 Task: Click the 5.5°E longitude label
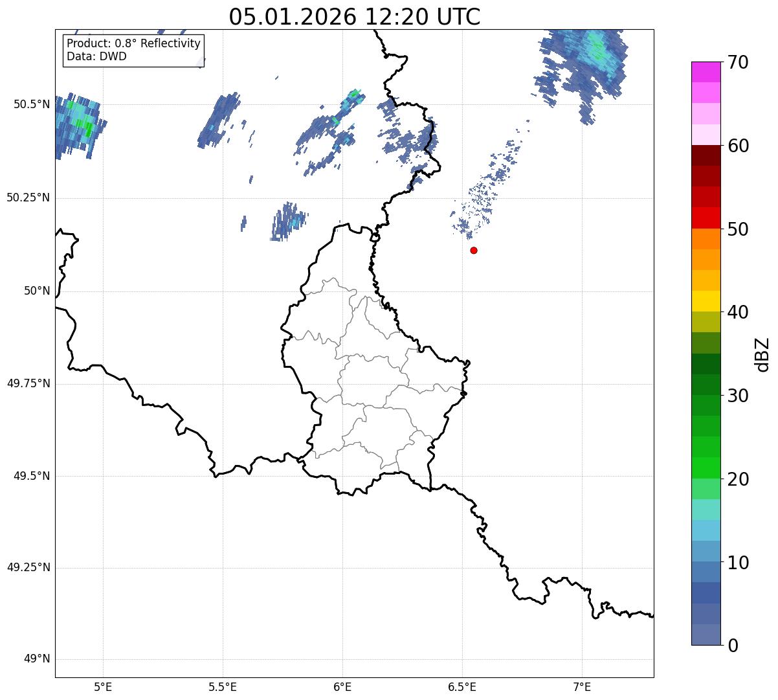[x=223, y=687]
